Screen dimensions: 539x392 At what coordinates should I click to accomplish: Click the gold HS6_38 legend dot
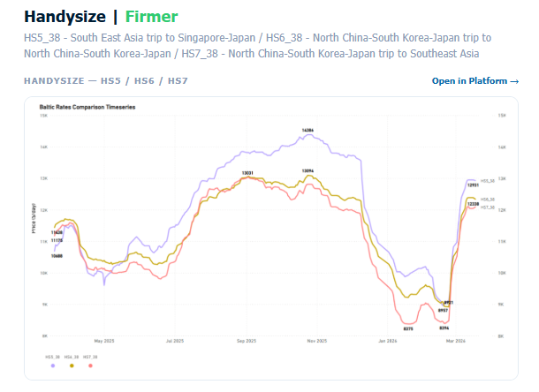pos(72,366)
